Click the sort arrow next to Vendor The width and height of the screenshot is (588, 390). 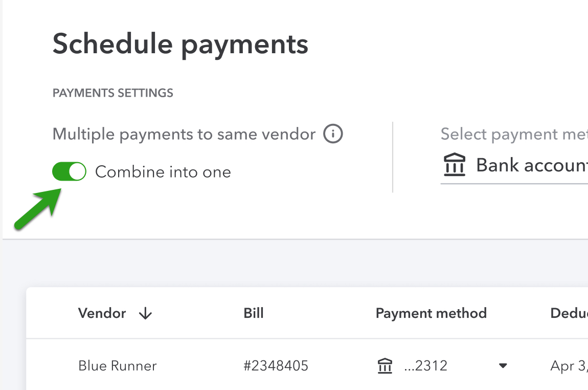pos(145,314)
